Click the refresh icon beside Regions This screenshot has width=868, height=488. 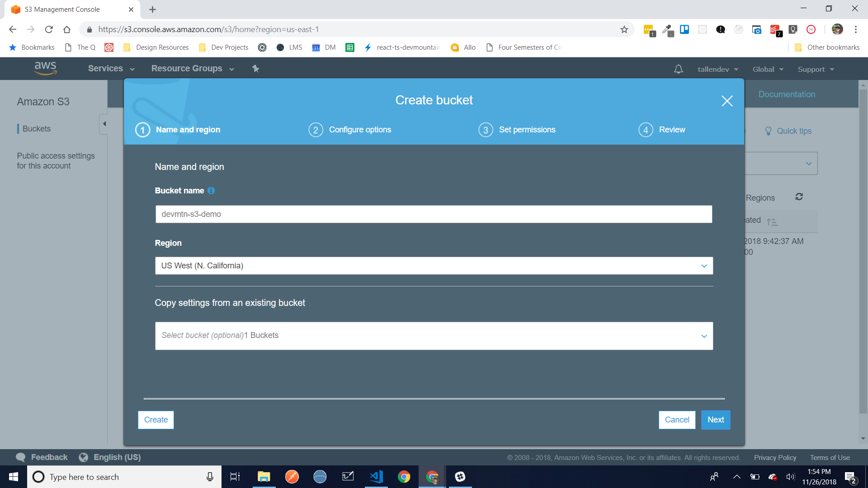(799, 197)
